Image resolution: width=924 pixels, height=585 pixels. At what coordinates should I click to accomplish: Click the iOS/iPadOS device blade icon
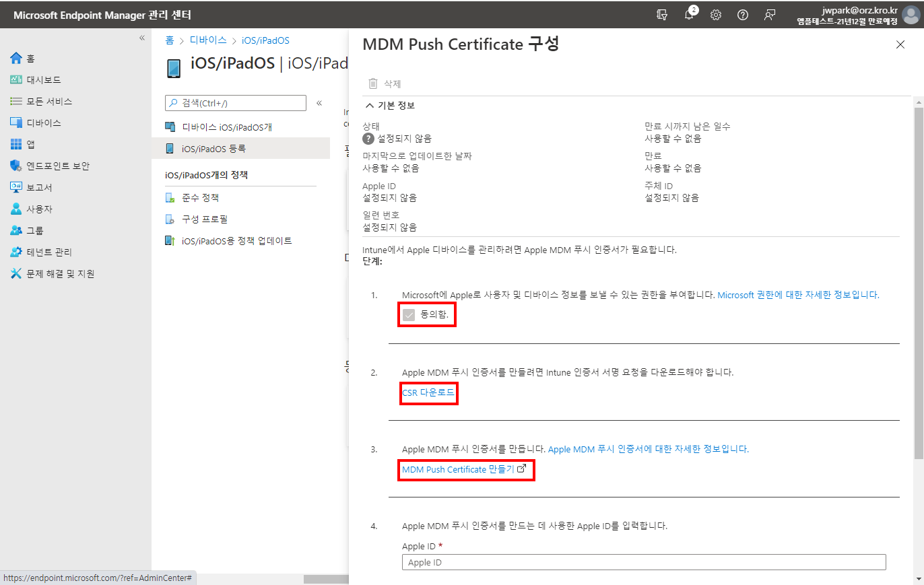[x=174, y=68]
